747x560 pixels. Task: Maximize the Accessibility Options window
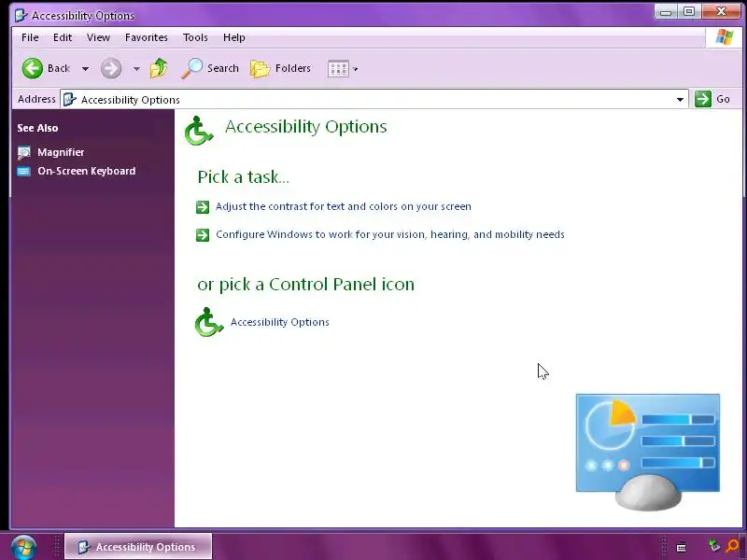[689, 12]
